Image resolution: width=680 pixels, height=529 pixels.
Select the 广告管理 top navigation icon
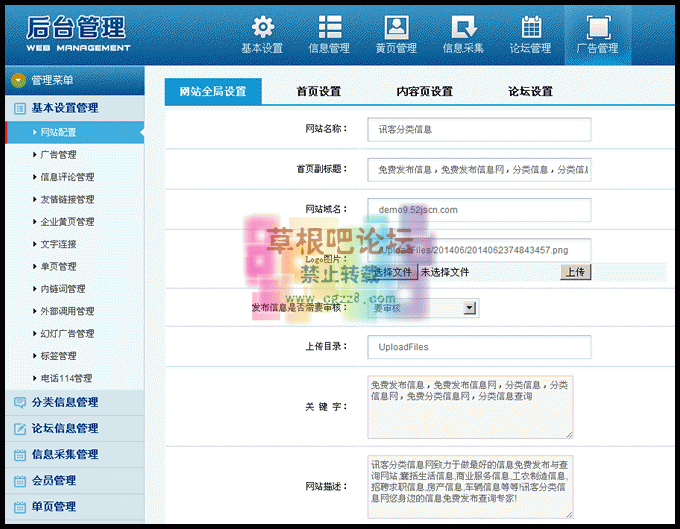[597, 27]
